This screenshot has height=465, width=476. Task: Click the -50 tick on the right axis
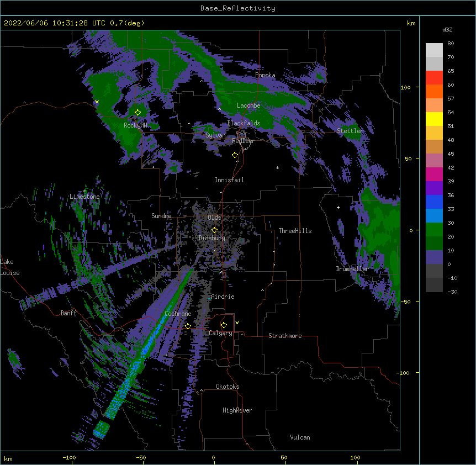coord(405,302)
